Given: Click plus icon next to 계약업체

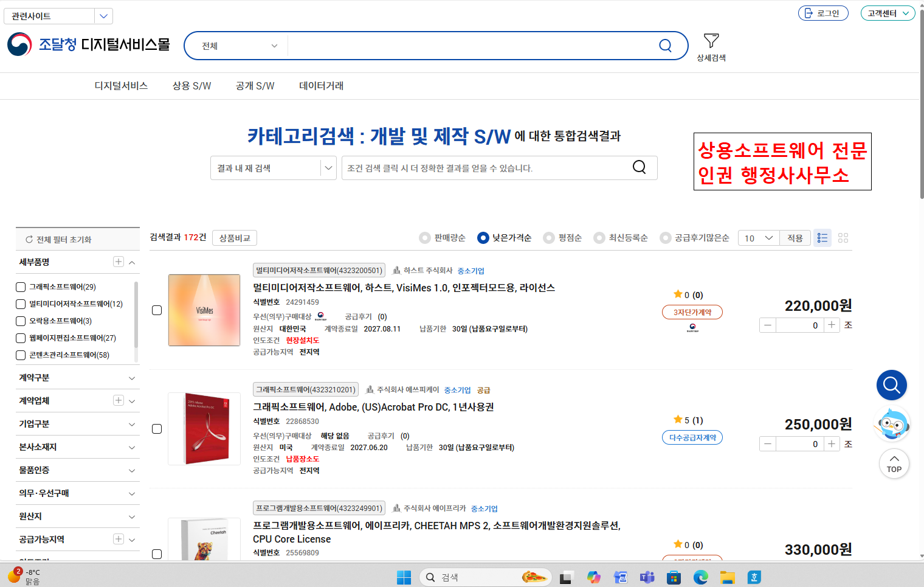Looking at the screenshot, I should pyautogui.click(x=119, y=400).
